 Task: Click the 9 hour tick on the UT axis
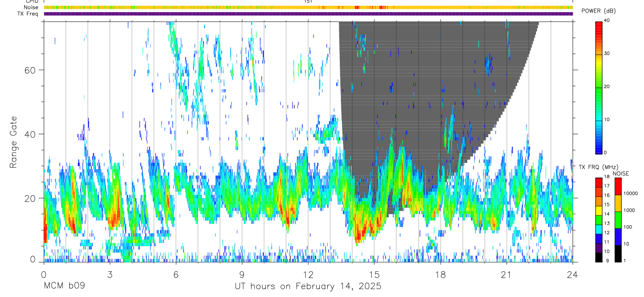pyautogui.click(x=242, y=274)
